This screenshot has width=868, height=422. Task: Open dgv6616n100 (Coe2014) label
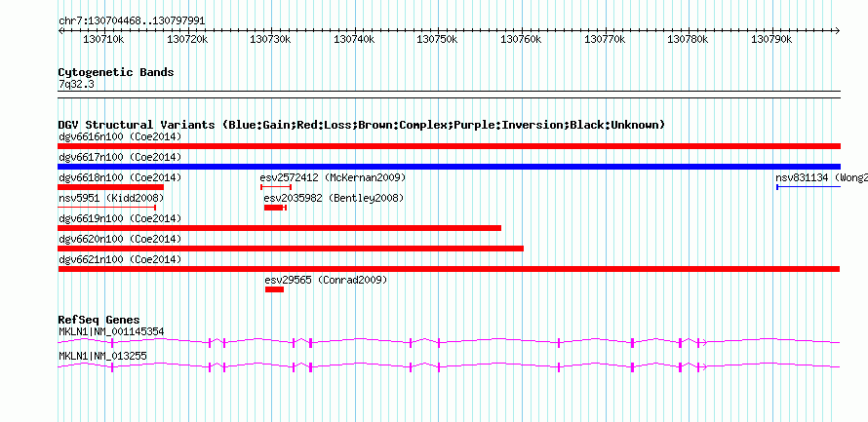tap(120, 136)
